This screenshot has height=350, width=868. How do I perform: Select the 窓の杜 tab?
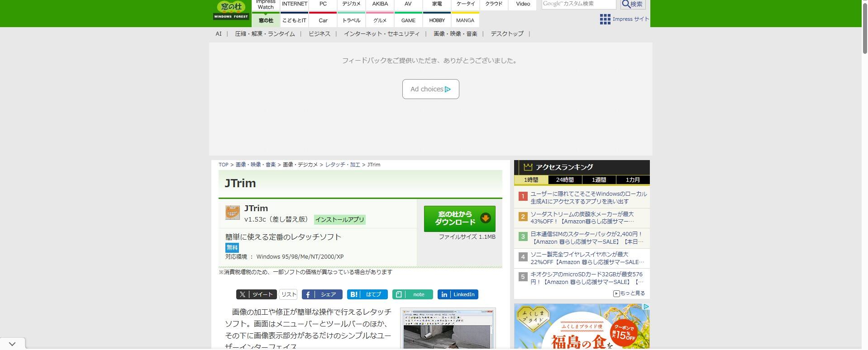point(266,20)
